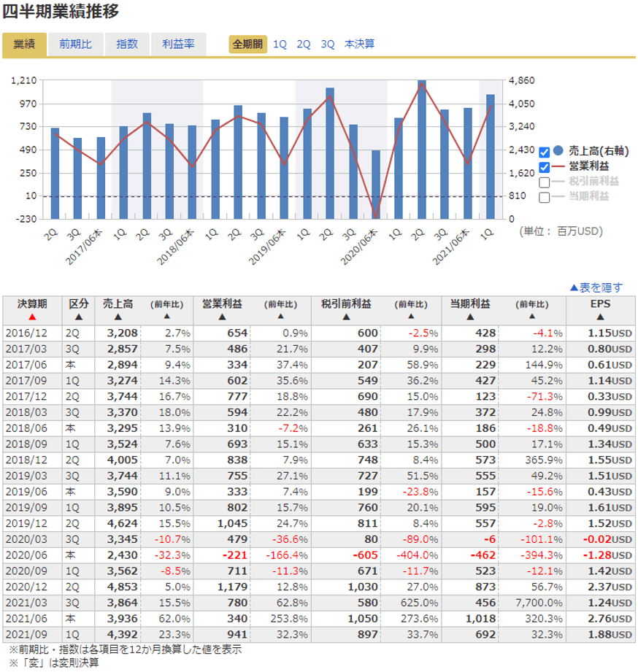Click the shortest bar at 2020/06本

(x=376, y=184)
